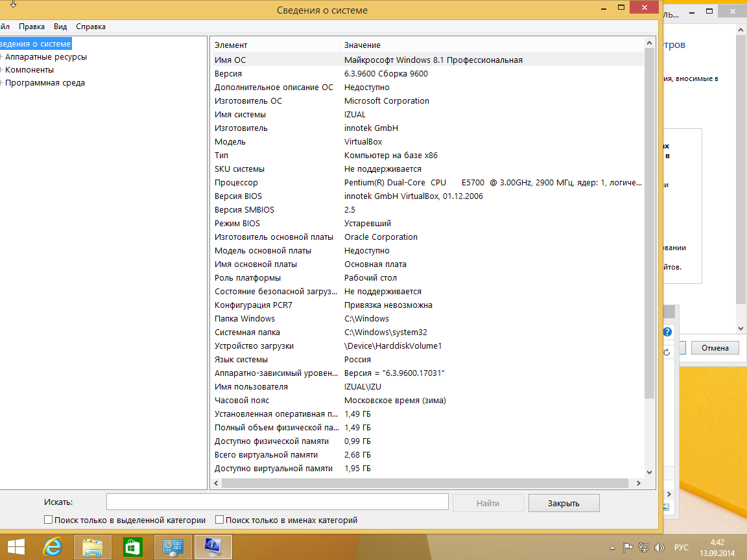Viewport: 747px width, 560px height.
Task: Select the Язык системы row
Action: point(427,360)
